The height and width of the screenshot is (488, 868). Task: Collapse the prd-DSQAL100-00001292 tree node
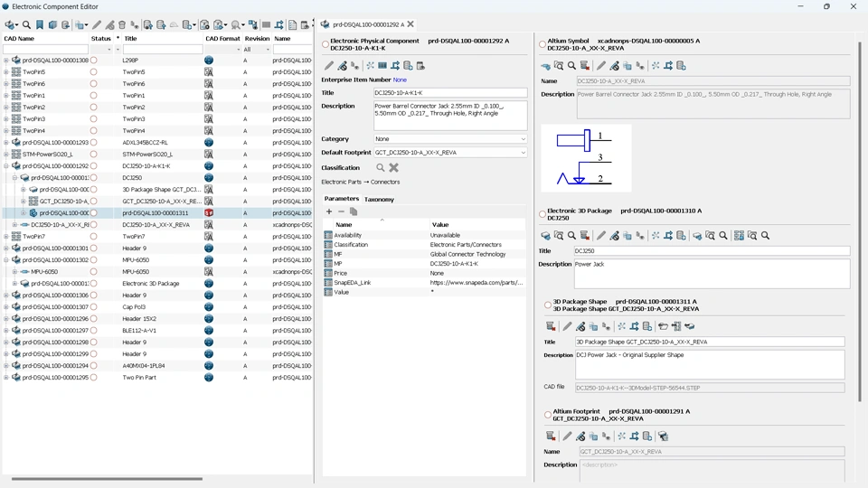6,166
